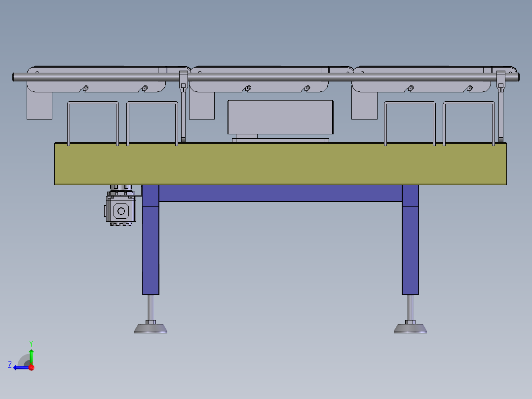Select the right rail support post clamp
532x399 pixels.
pos(501,81)
